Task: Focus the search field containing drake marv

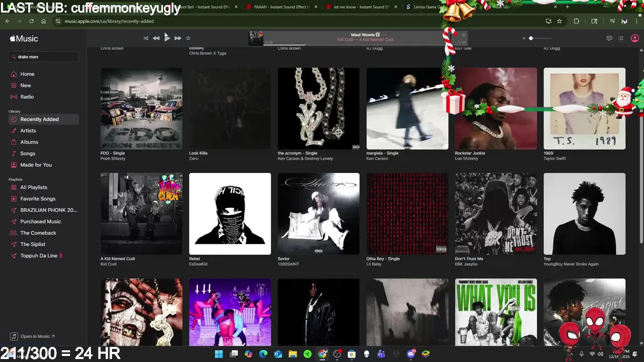Action: (44, 57)
